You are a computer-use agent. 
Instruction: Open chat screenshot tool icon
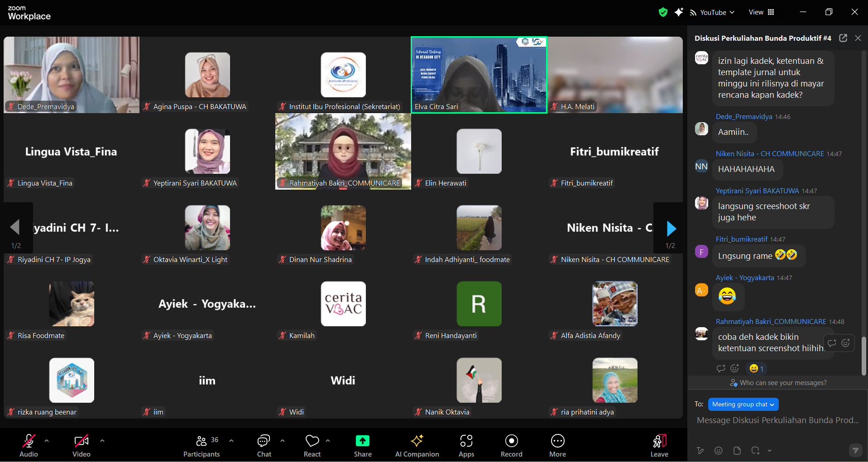(x=755, y=450)
